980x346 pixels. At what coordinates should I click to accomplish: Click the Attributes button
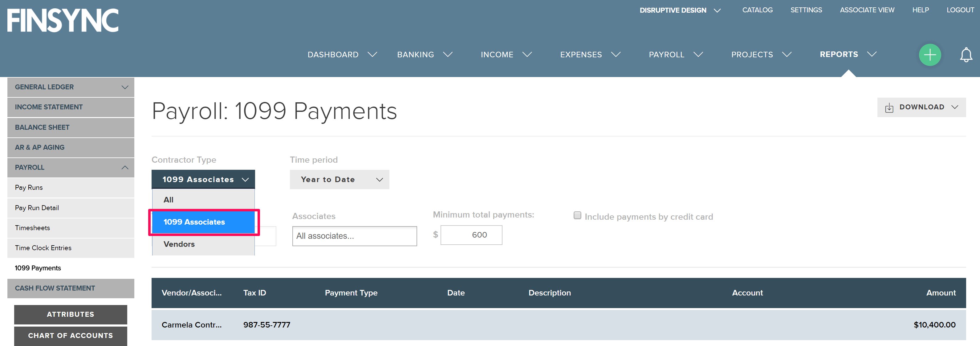click(x=71, y=314)
